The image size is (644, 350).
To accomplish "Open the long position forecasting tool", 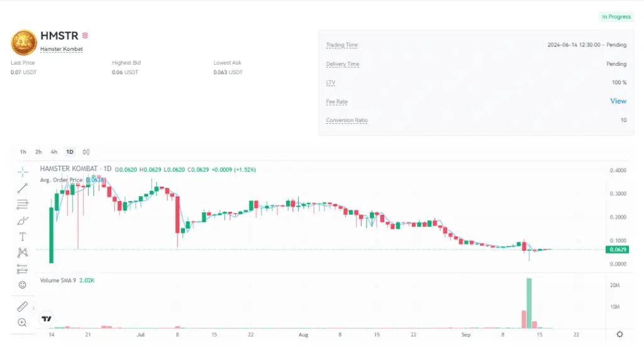I will click(x=23, y=269).
